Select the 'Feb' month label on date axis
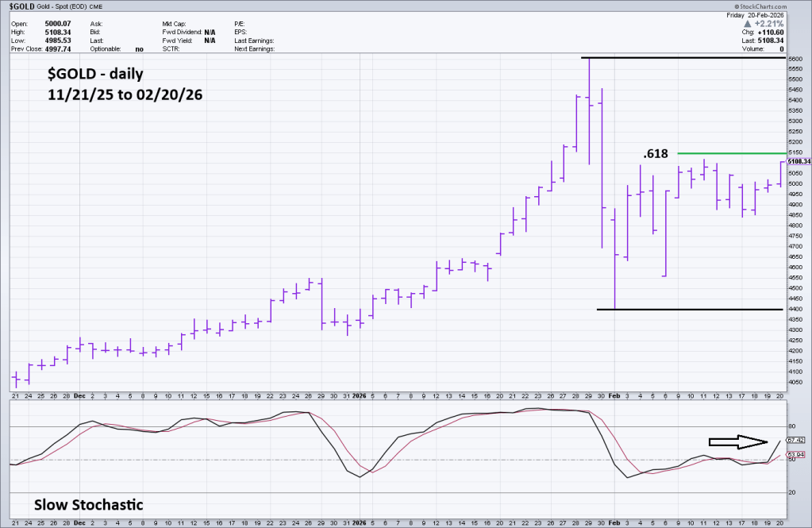The width and height of the screenshot is (812, 528). tap(614, 395)
